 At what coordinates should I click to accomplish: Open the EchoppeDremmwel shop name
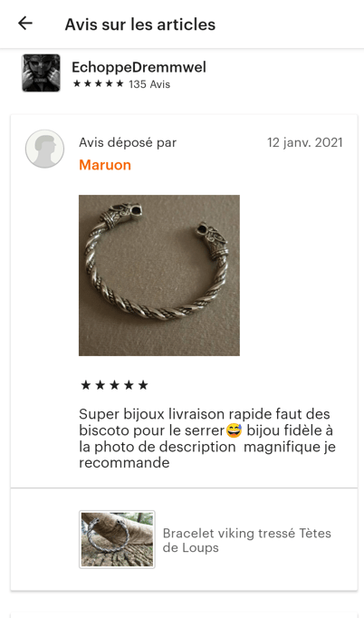(139, 67)
